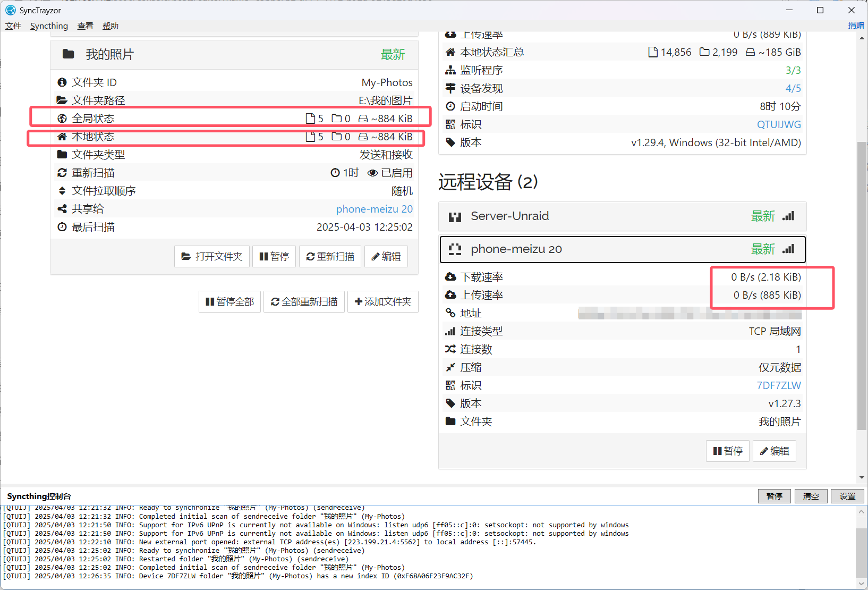Image resolution: width=868 pixels, height=590 pixels.
Task: Click the 打开文件夹 button
Action: click(x=212, y=257)
